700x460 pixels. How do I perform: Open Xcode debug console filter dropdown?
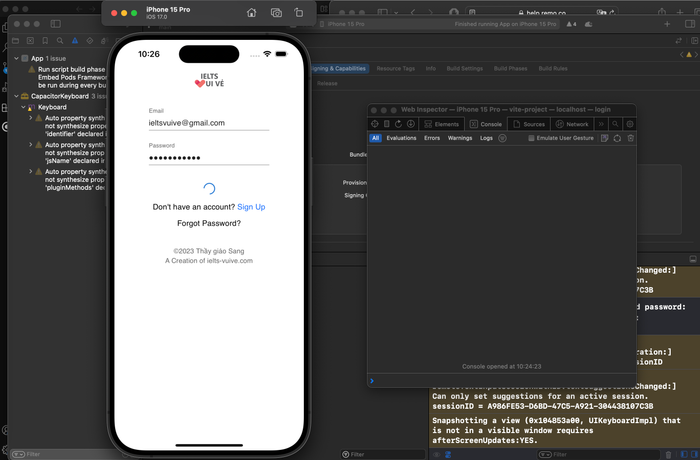[545, 455]
